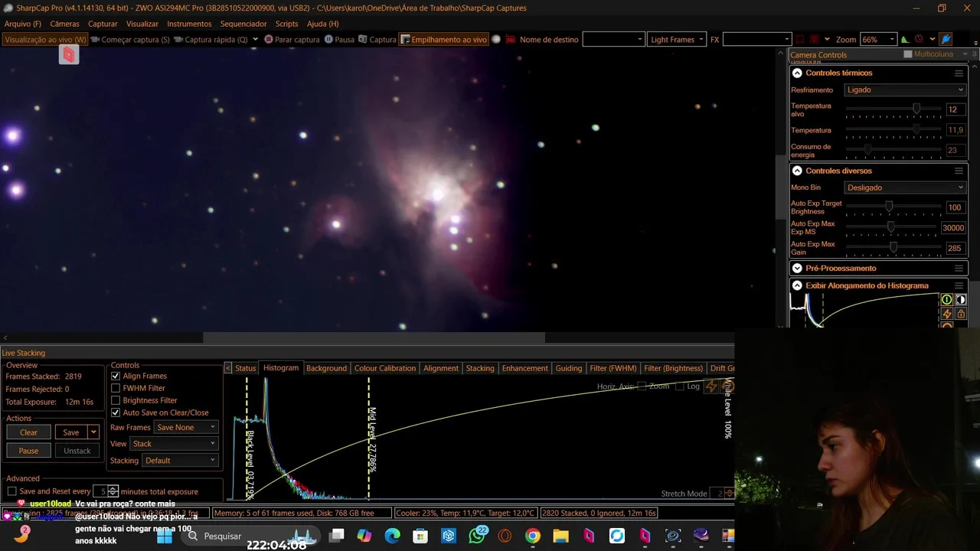980x551 pixels.
Task: Open Raw Frames Save None dropdown
Action: click(x=186, y=427)
